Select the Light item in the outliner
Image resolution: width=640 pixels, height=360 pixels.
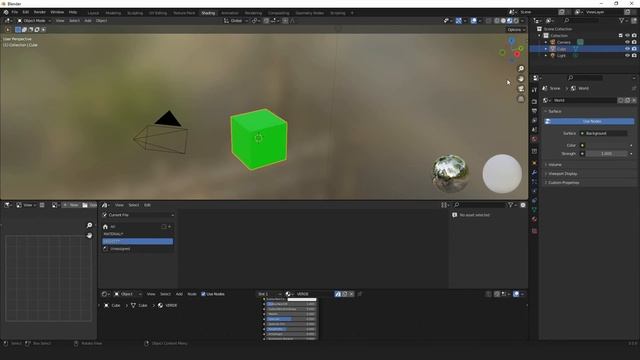click(x=562, y=56)
